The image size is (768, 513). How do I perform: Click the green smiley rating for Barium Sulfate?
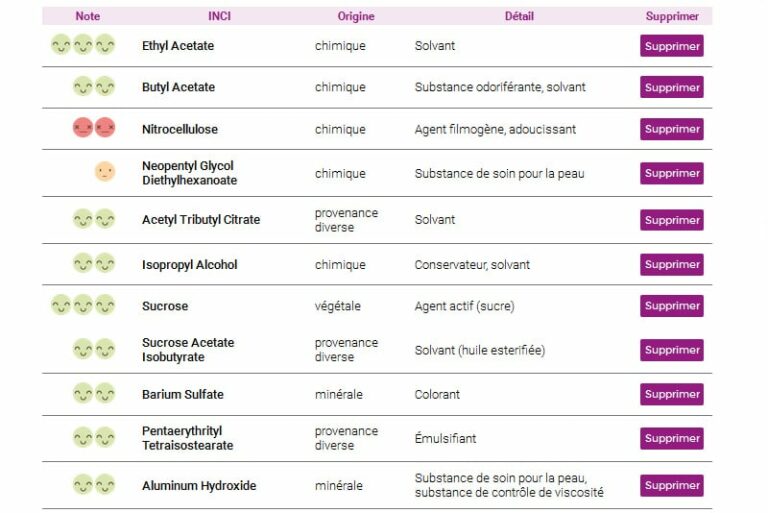click(x=94, y=393)
